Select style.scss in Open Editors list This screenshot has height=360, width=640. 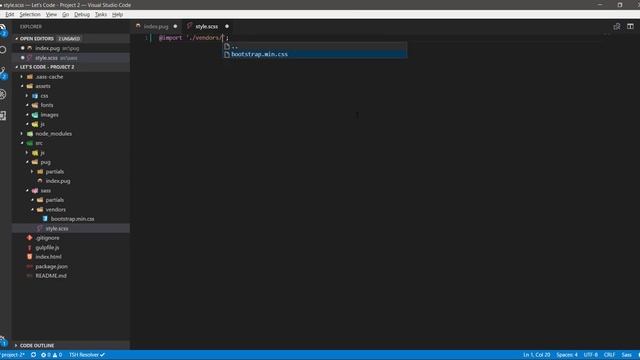71,58
